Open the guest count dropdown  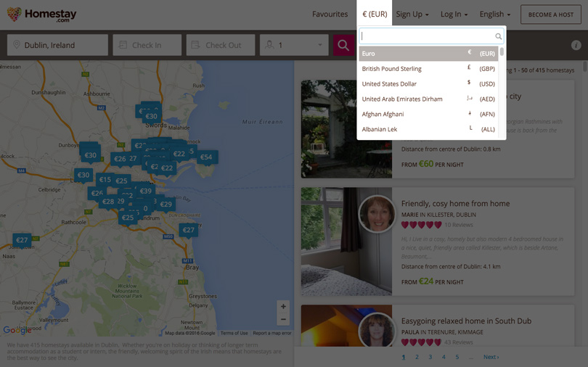[294, 45]
